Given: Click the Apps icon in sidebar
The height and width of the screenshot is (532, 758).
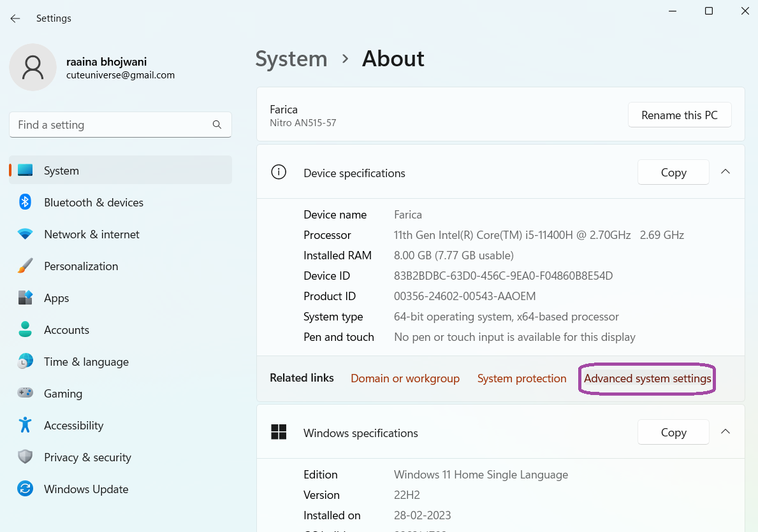Looking at the screenshot, I should pos(25,298).
